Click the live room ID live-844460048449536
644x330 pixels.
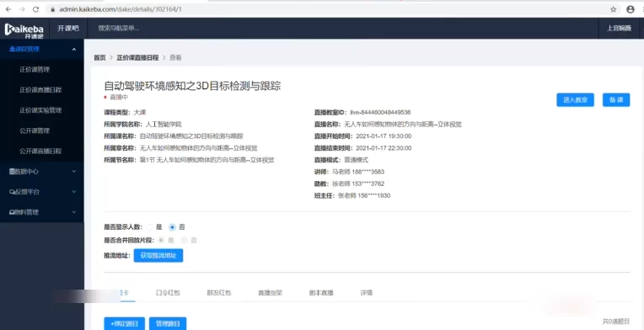[380, 112]
